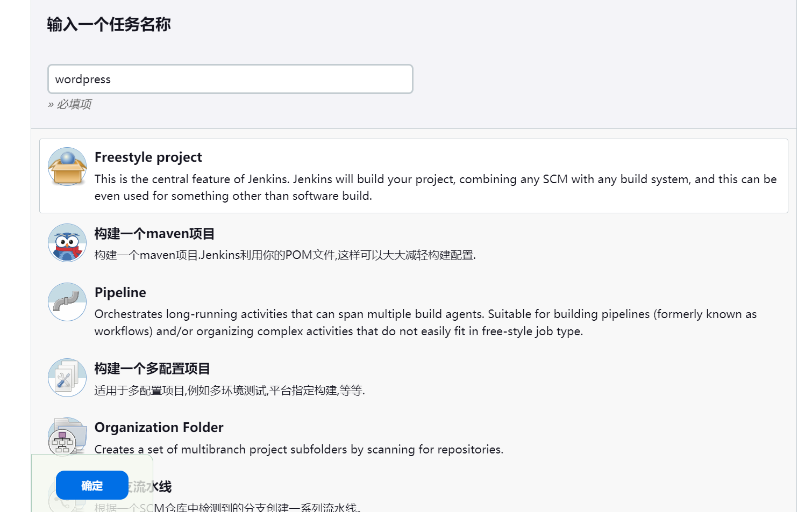The width and height of the screenshot is (812, 512).
Task: Click the task name input field containing wordpress
Action: (230, 79)
